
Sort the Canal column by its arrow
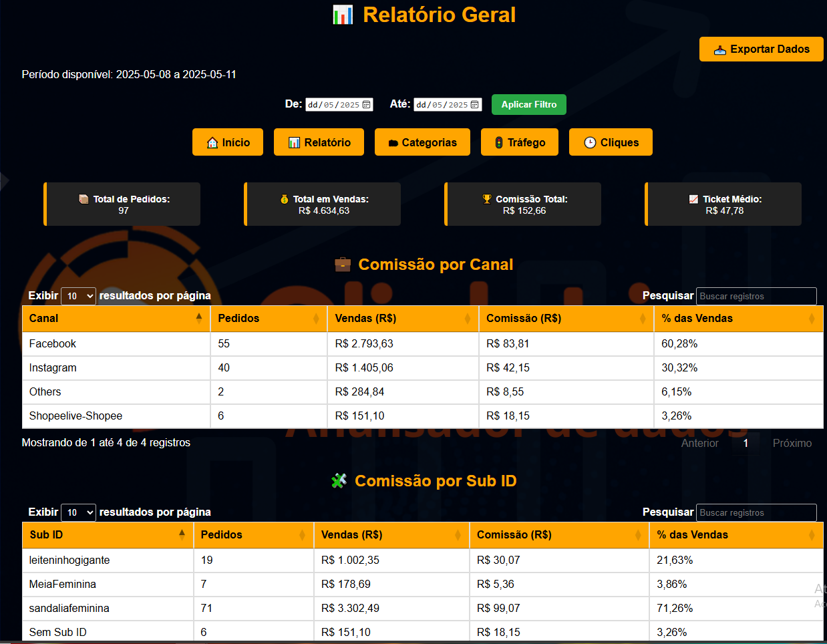199,319
